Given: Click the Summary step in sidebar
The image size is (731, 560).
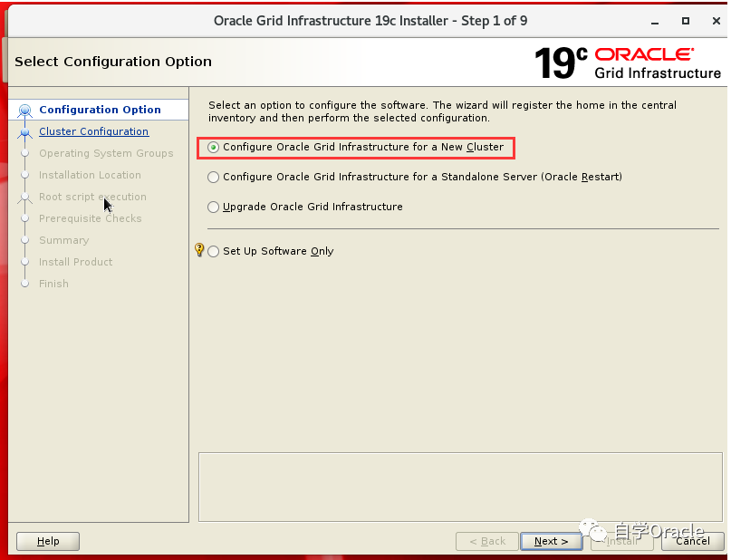Looking at the screenshot, I should (x=64, y=240).
